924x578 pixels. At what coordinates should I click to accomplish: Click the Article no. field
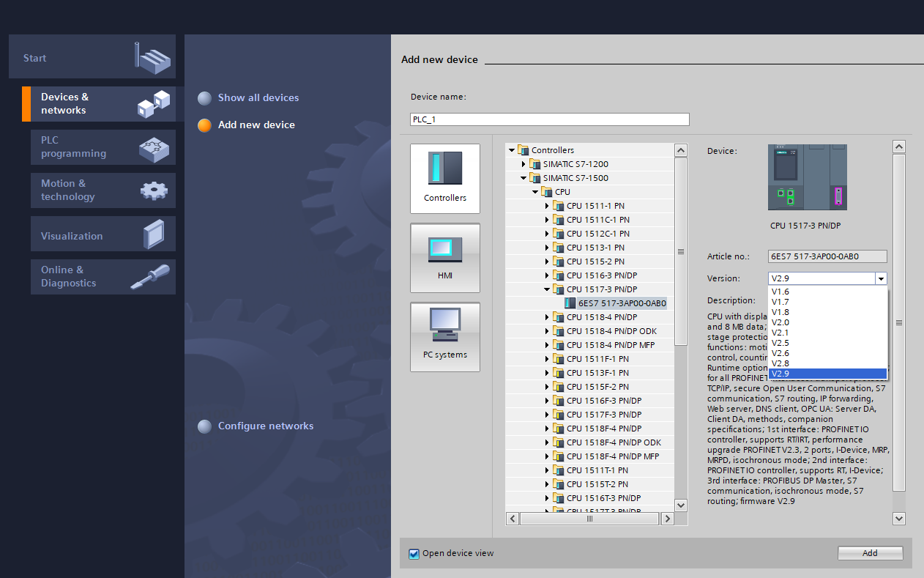(828, 256)
